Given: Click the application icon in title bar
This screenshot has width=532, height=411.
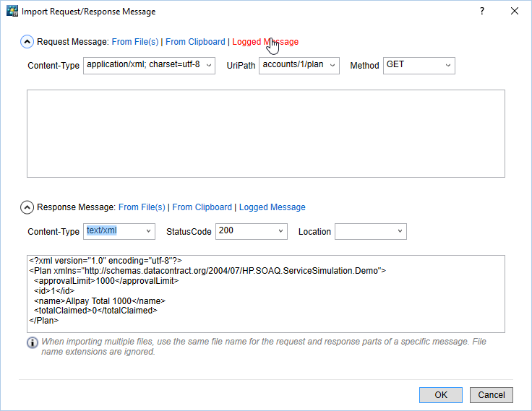Looking at the screenshot, I should coord(12,12).
